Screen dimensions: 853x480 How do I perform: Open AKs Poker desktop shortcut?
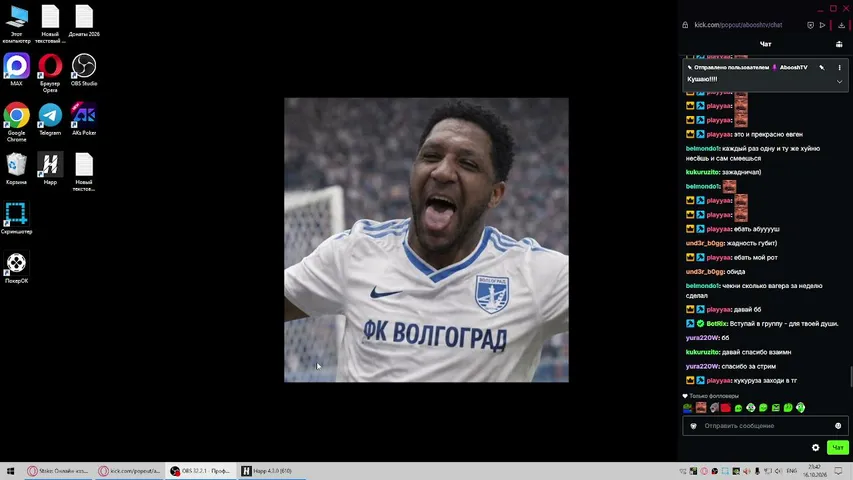pos(84,119)
